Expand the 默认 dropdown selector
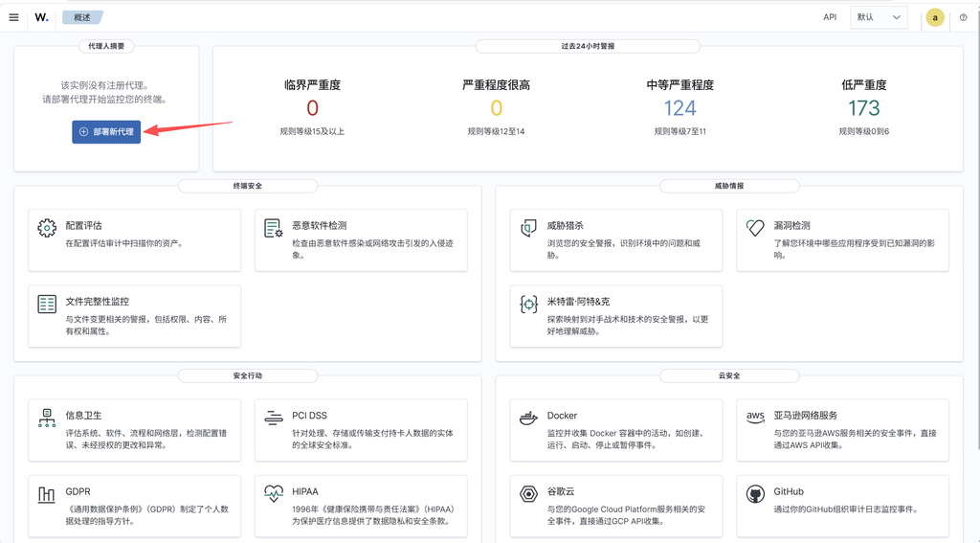This screenshot has width=980, height=543. coord(879,17)
